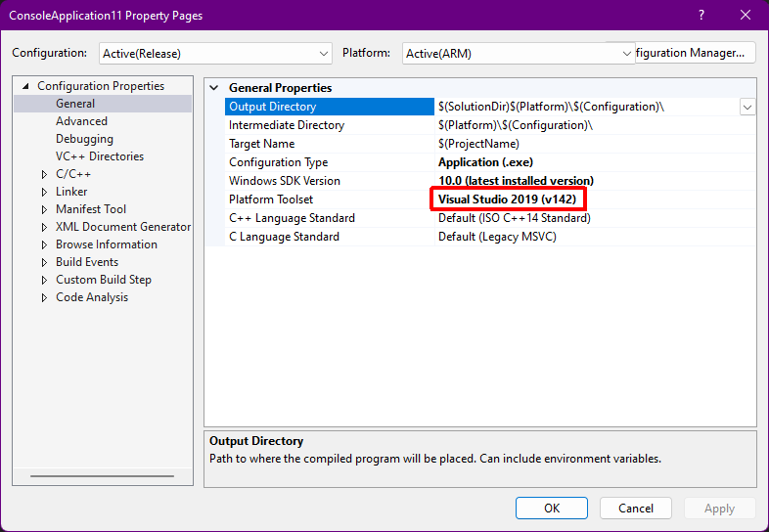Image resolution: width=769 pixels, height=532 pixels.
Task: Expand the Code Analysis node arrow
Action: [x=45, y=297]
